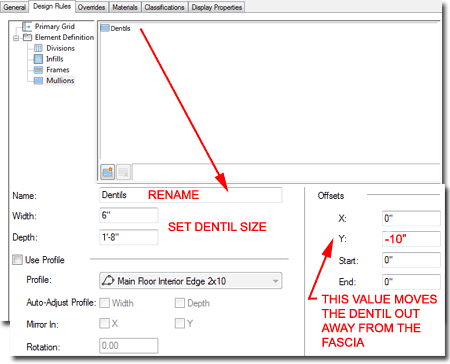
Task: Switch to the Materials tab
Action: 125,7
